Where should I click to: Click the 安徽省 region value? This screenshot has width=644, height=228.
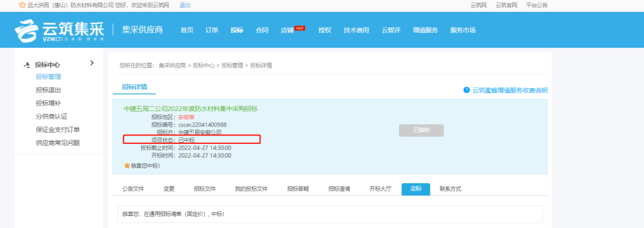(187, 116)
